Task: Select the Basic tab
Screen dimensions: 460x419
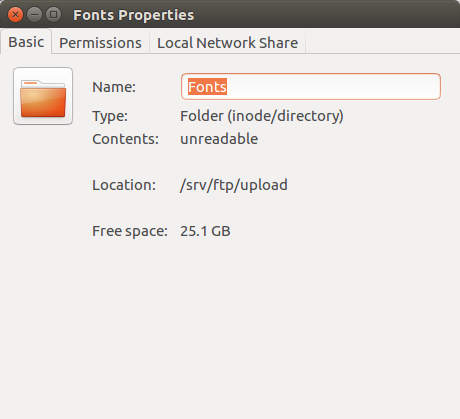Action: tap(26, 42)
